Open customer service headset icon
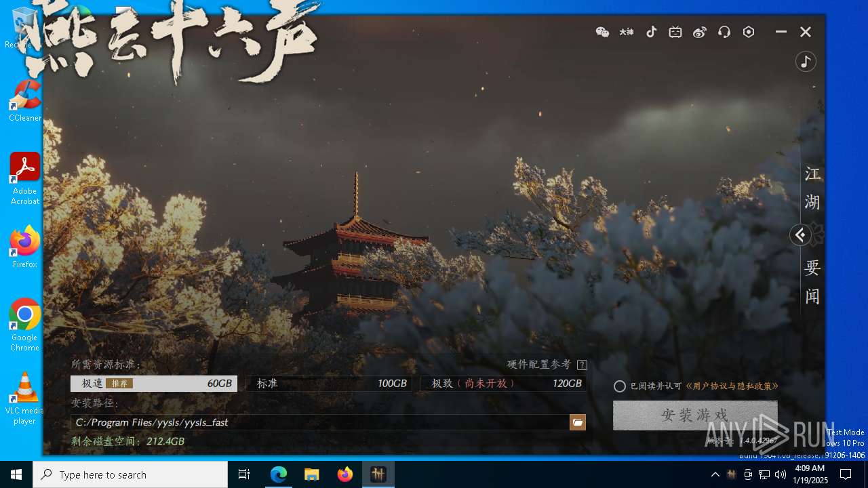 pos(724,32)
